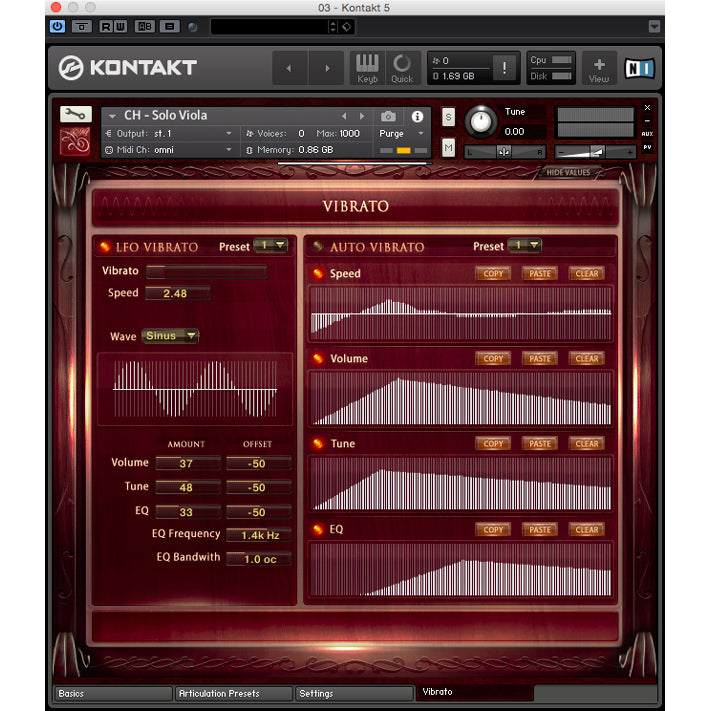Switch to the Settings tab
711x711 pixels.
(x=353, y=693)
